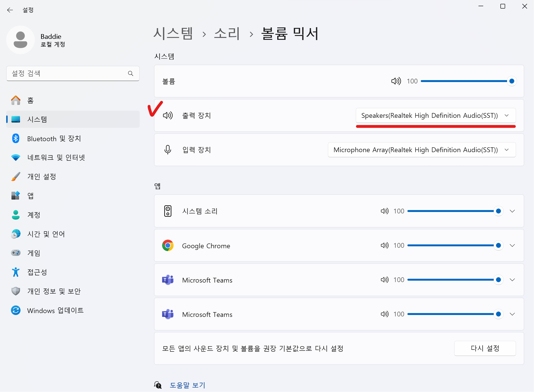
Task: Mute the 시스템 소리 speaker icon
Action: click(385, 211)
